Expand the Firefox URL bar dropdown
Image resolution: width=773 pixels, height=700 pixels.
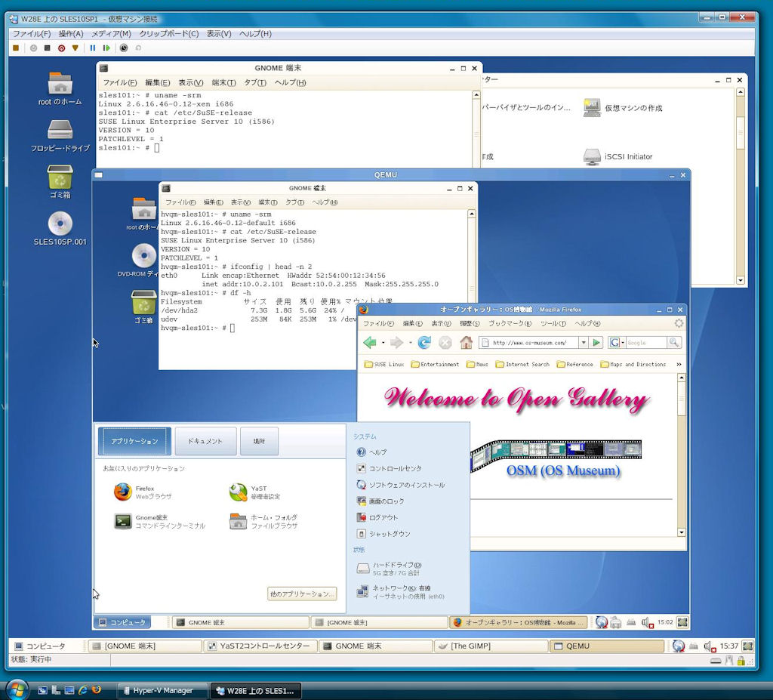[584, 342]
